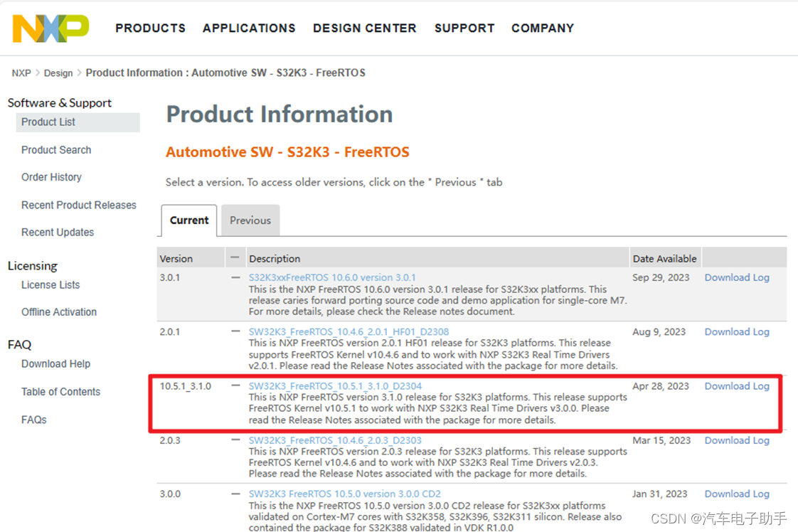Image resolution: width=798 pixels, height=532 pixels.
Task: Switch to the Current tab
Action: coord(189,220)
